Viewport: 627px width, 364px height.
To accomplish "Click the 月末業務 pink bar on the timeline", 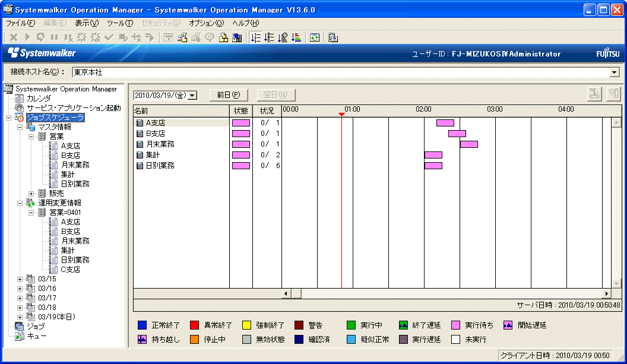I will (x=469, y=144).
